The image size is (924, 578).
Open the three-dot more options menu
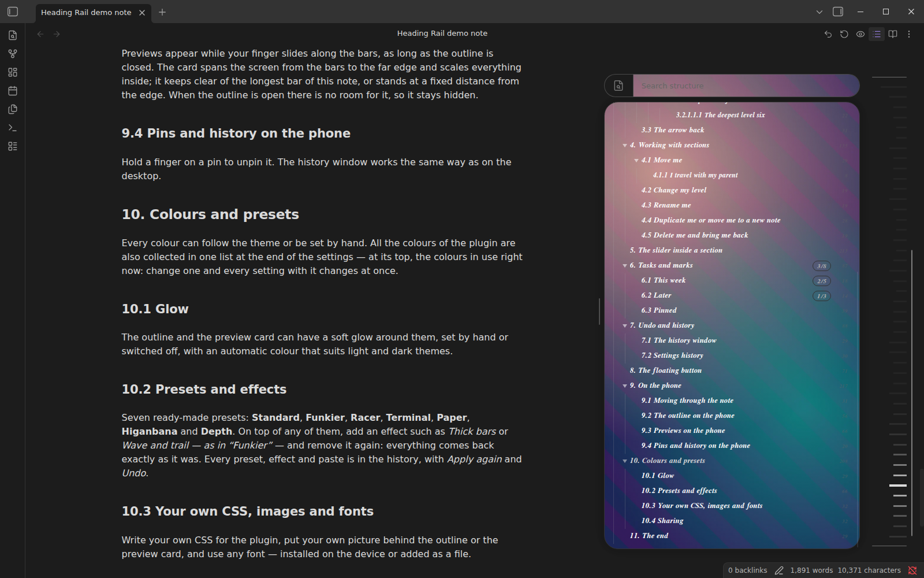909,34
